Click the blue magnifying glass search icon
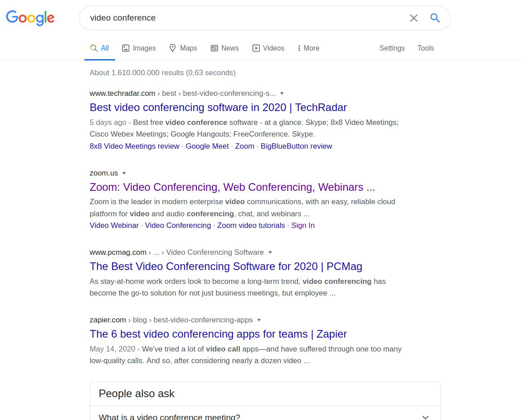 click(435, 18)
